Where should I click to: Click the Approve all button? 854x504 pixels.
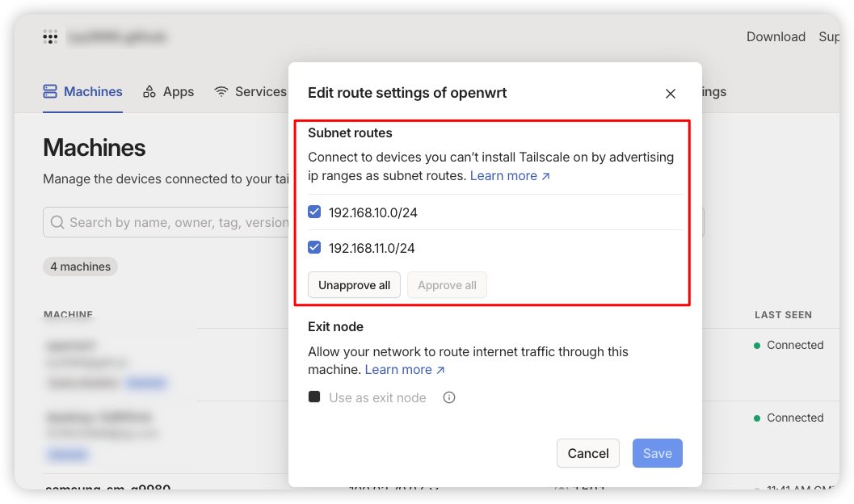coord(447,285)
